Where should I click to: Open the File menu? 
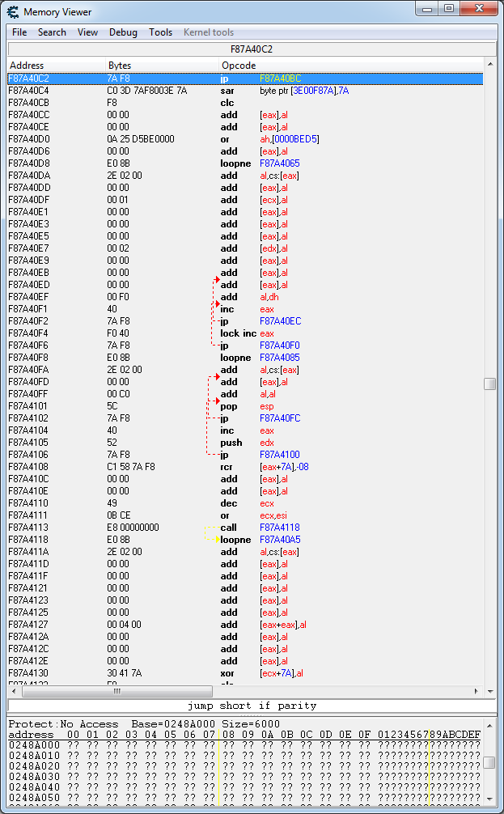[x=19, y=32]
